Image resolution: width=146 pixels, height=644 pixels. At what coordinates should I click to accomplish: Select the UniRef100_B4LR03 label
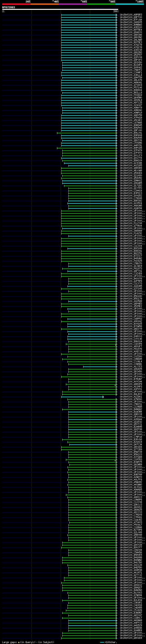click(131, 394)
